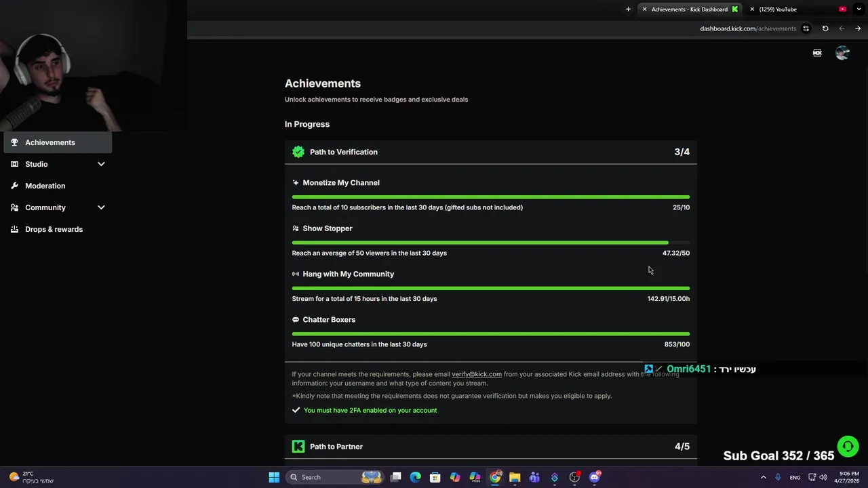Open the site settings icon in address bar

coord(806,28)
